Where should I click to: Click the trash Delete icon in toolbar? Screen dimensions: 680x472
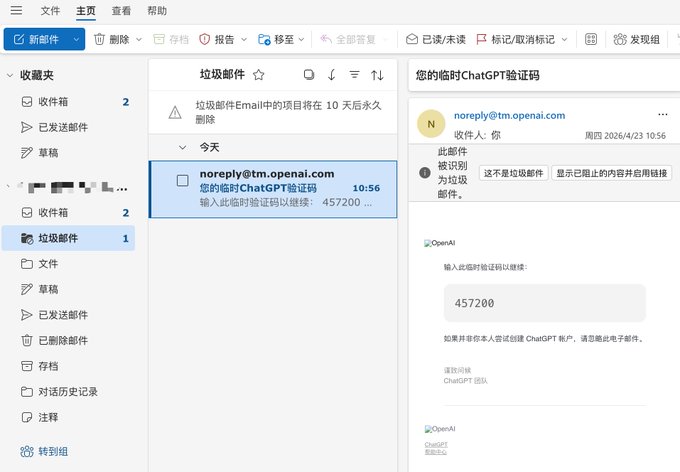[x=99, y=39]
